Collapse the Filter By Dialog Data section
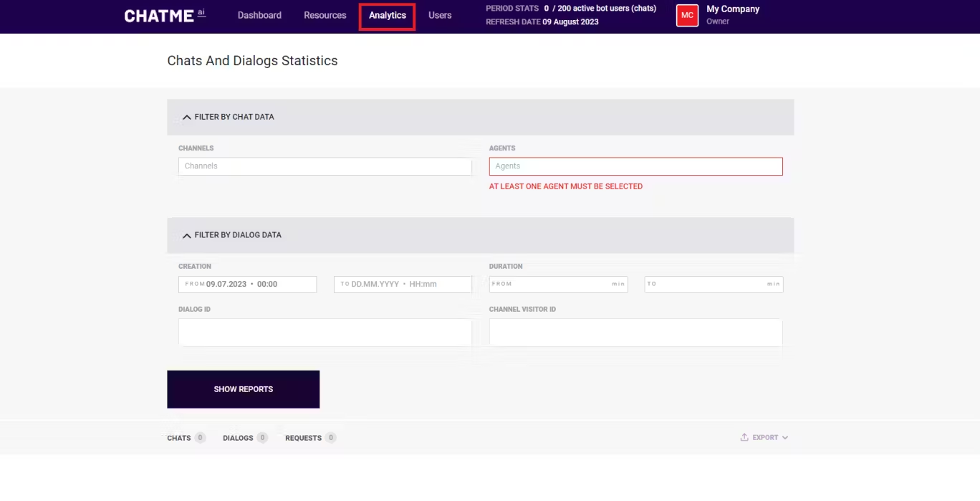Screen dimensions: 980x501 pyautogui.click(x=187, y=235)
